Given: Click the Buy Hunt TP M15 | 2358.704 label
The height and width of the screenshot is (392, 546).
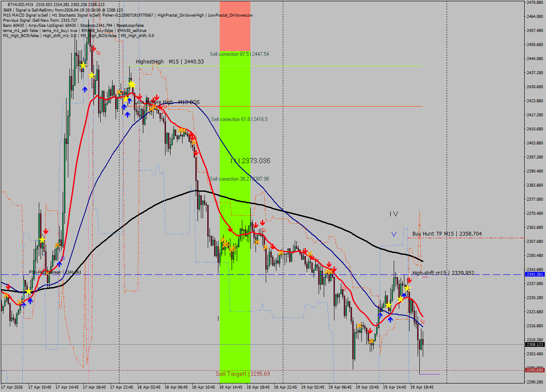Looking at the screenshot, I should tap(446, 234).
